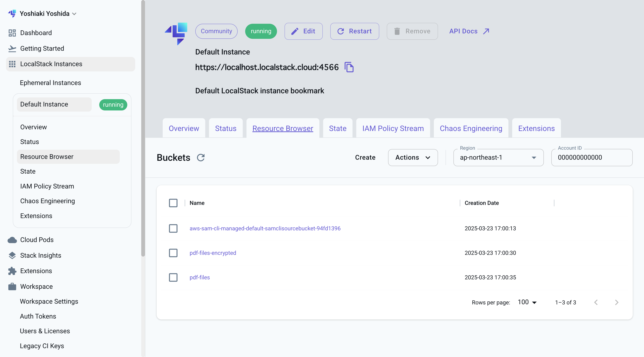The width and height of the screenshot is (644, 357).
Task: Copy the instance URL with the copy icon
Action: pyautogui.click(x=349, y=67)
